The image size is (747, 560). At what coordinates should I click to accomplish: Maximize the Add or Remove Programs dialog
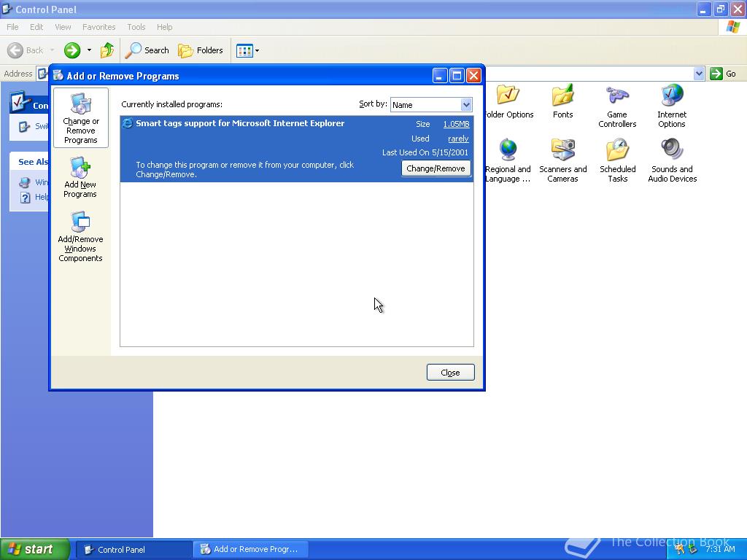pos(457,75)
